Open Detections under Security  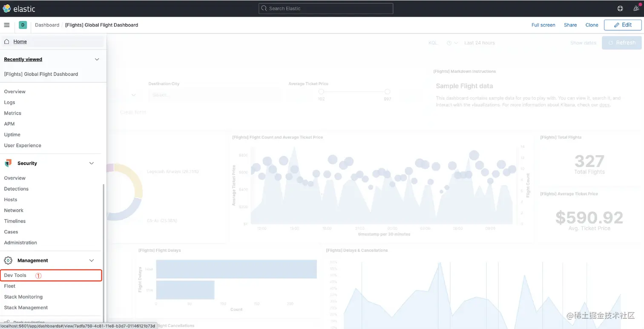[x=16, y=189]
